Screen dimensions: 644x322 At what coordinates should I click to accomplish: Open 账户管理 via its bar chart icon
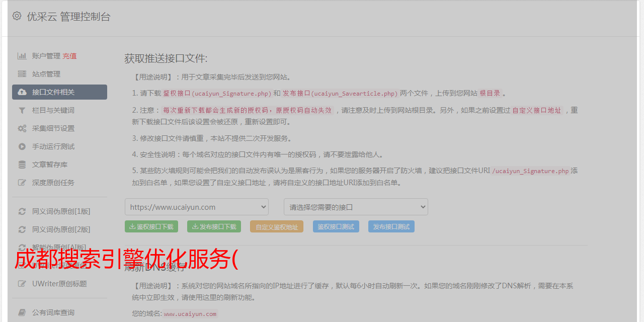click(x=22, y=56)
